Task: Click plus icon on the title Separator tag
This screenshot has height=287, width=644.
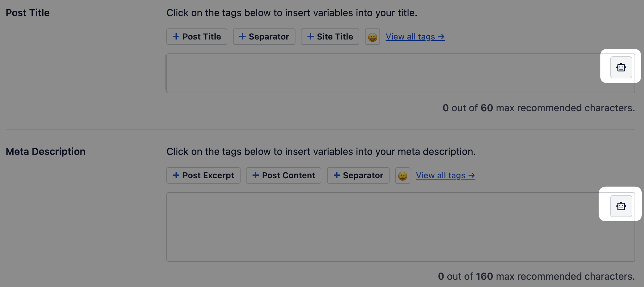Action: coord(242,37)
